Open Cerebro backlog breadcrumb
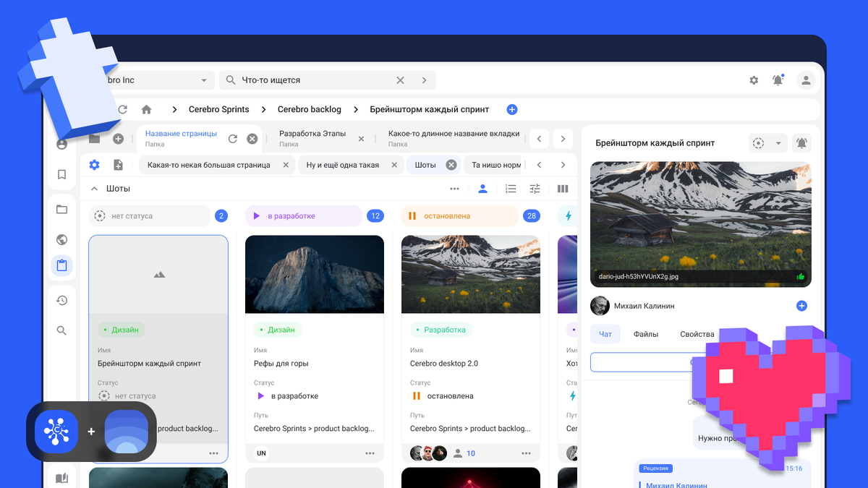This screenshot has width=868, height=488. coord(310,110)
